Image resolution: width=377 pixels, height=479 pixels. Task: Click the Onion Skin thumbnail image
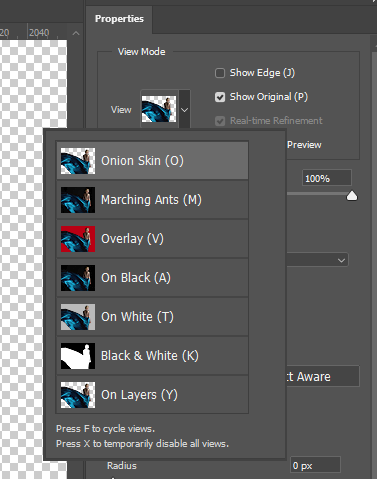[78, 161]
